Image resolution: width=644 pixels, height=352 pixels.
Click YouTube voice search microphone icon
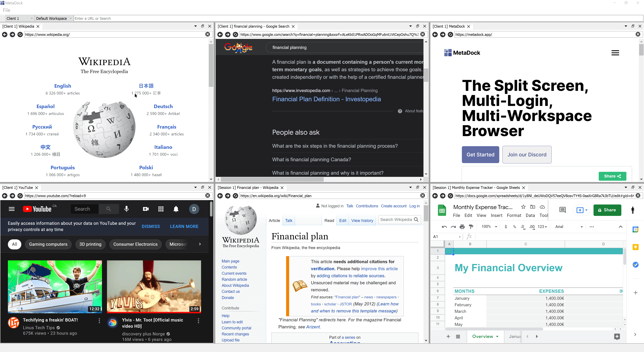126,209
